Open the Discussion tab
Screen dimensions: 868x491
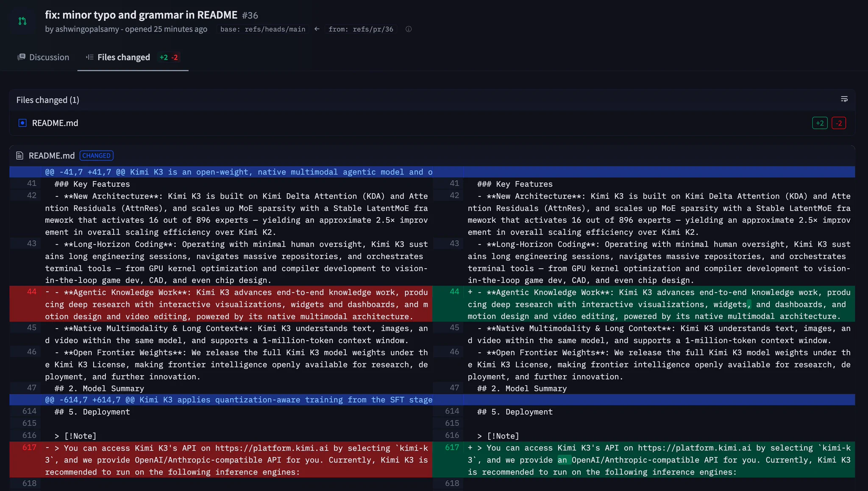pyautogui.click(x=43, y=57)
